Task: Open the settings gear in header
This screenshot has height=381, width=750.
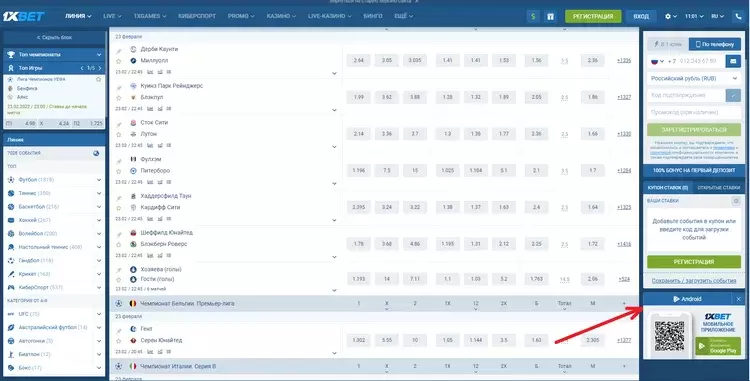Action: coord(668,16)
